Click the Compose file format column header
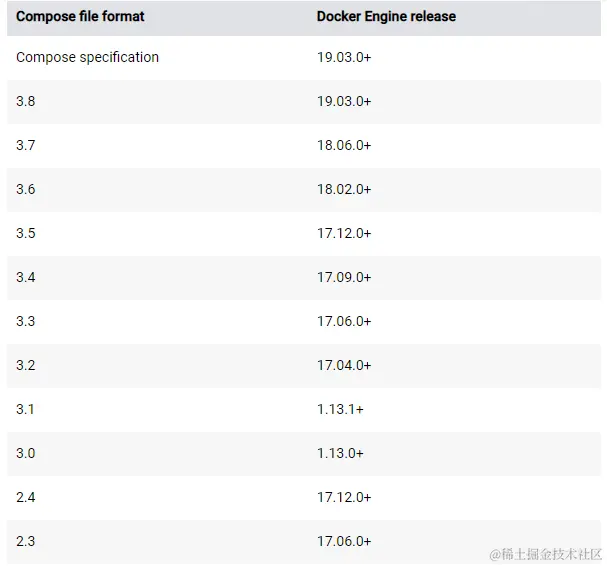Viewport: 607px width, 566px height. [x=81, y=17]
